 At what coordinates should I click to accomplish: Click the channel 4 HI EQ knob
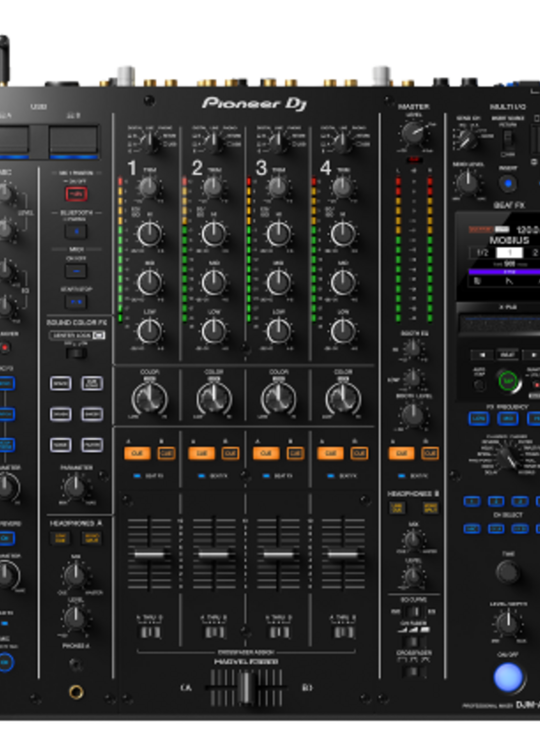coord(343,234)
